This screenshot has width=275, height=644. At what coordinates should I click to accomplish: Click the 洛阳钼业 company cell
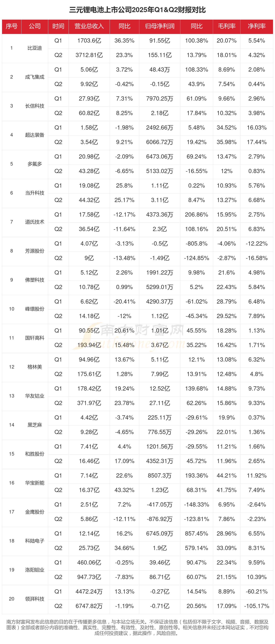(x=34, y=570)
